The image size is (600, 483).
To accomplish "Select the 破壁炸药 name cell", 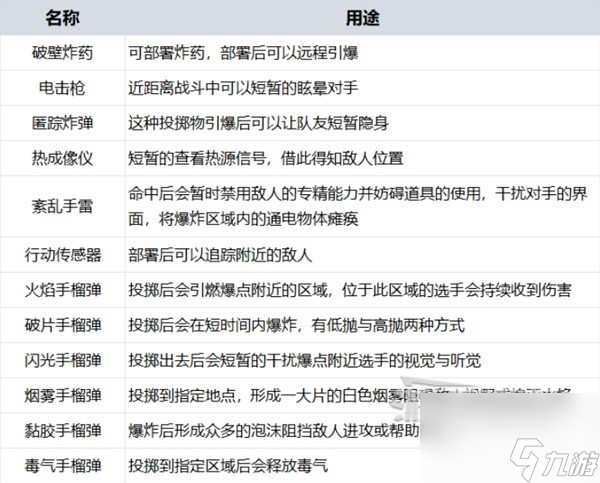I will coord(62,53).
